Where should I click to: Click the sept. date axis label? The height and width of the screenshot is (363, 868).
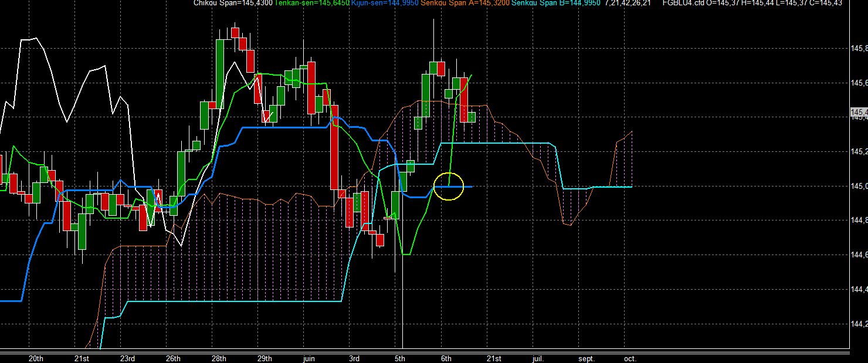[x=586, y=358]
